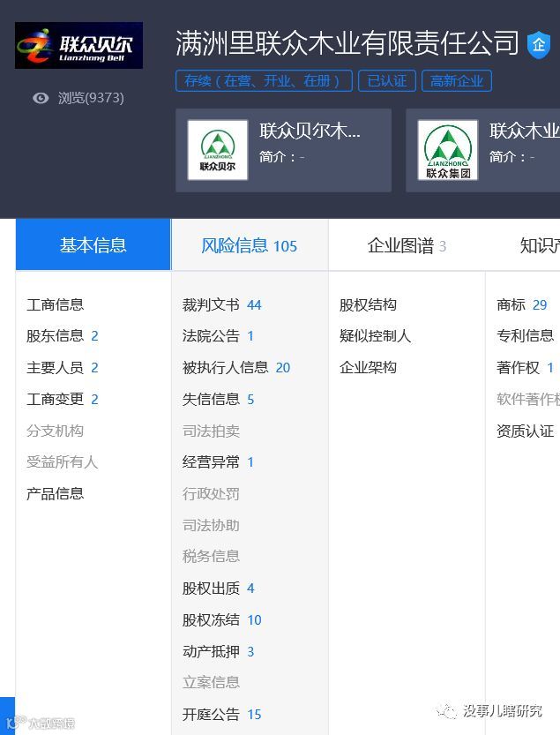Open 产品信息 section

(x=56, y=493)
